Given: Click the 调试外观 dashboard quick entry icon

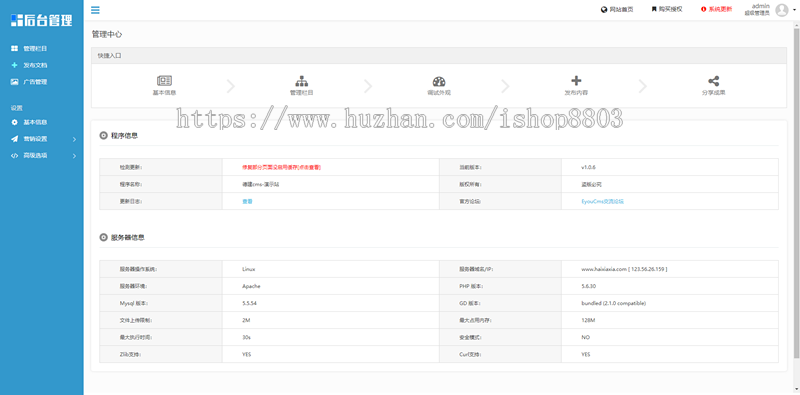Looking at the screenshot, I should coord(439,81).
